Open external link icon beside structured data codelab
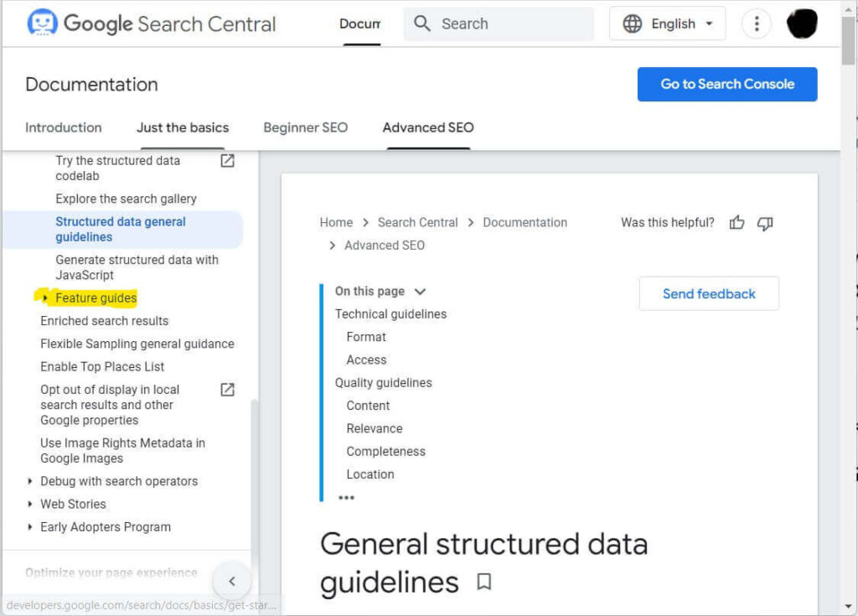 point(227,160)
